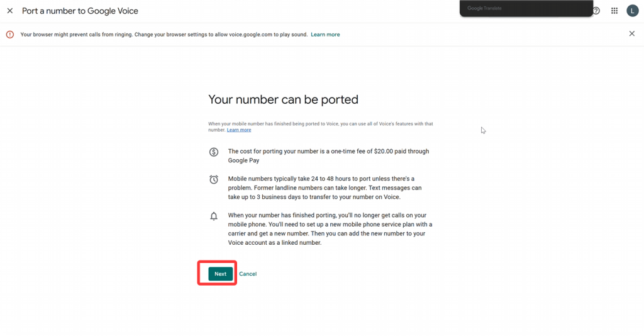Open the Google apps grid
The image size is (644, 336).
coord(614,11)
